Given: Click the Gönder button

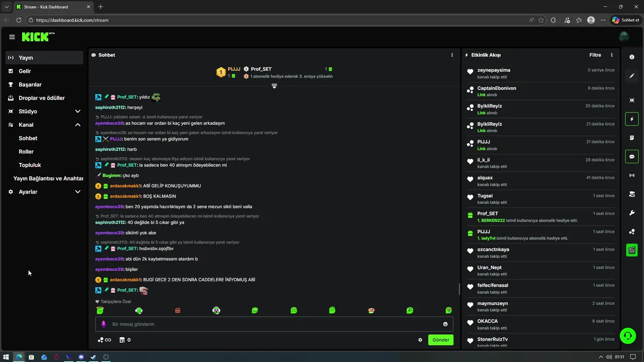Looking at the screenshot, I should click(x=441, y=340).
